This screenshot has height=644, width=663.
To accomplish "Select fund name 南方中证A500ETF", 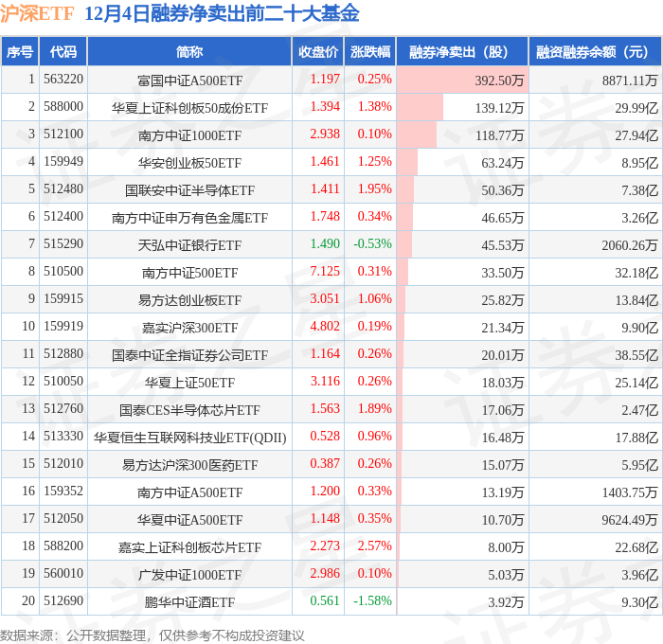I will (x=189, y=492).
